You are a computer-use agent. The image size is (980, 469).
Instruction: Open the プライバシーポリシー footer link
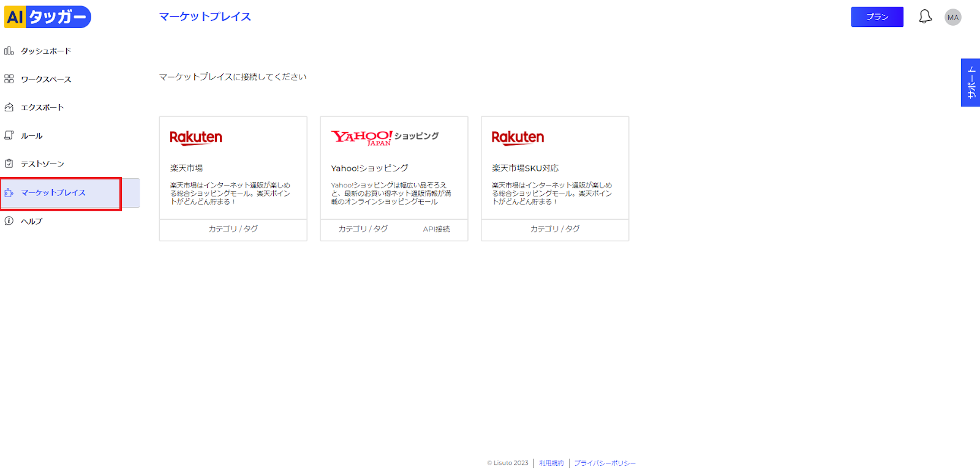605,463
